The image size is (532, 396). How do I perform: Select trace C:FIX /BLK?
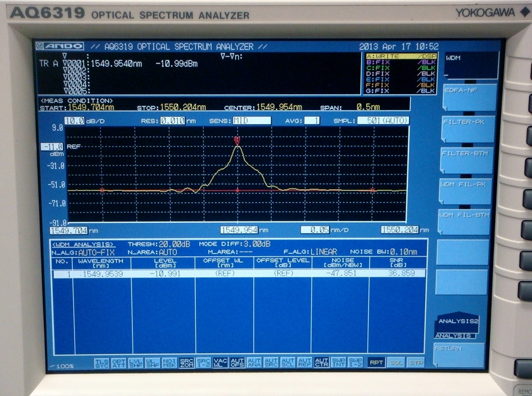click(x=401, y=68)
